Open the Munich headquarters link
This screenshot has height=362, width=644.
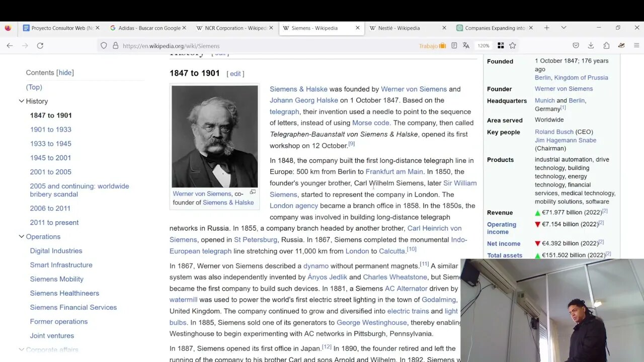(545, 101)
